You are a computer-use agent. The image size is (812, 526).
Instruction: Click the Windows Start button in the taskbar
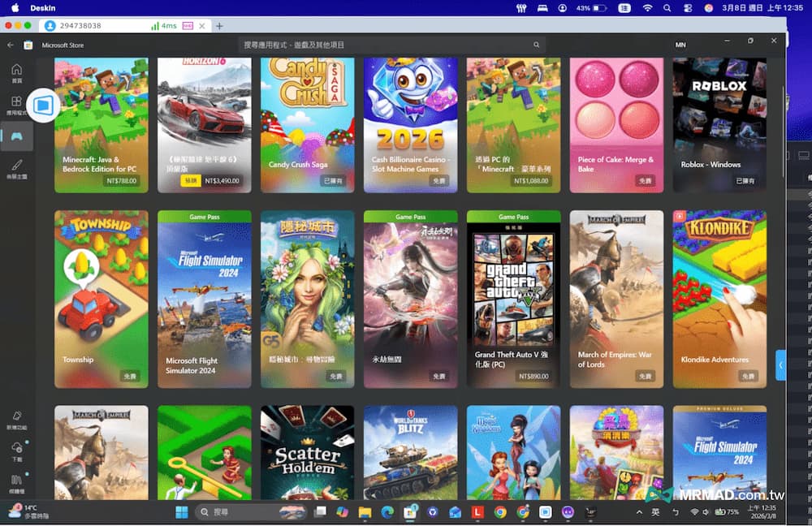[x=182, y=512]
